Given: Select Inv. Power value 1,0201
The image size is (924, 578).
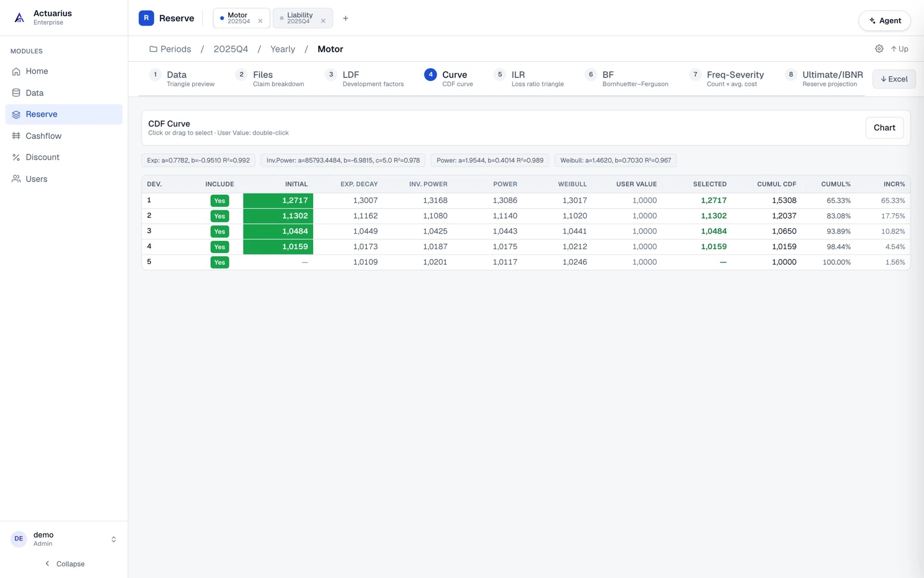Looking at the screenshot, I should [x=435, y=262].
